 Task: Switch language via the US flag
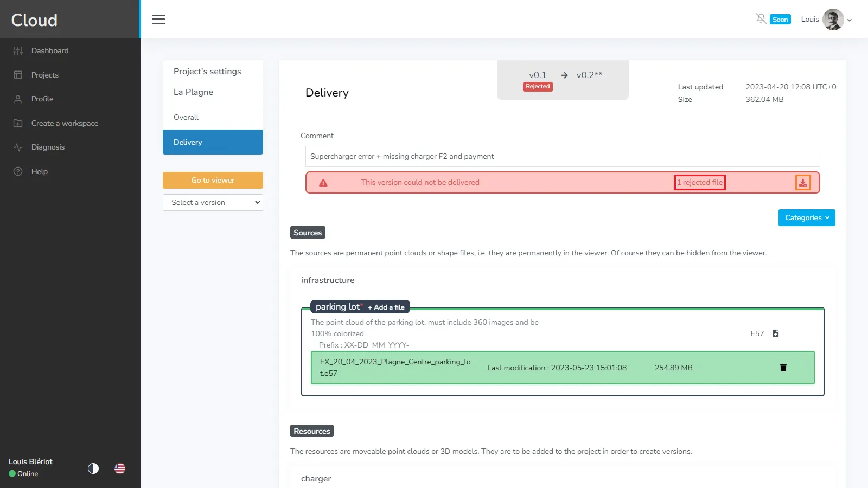tap(119, 468)
